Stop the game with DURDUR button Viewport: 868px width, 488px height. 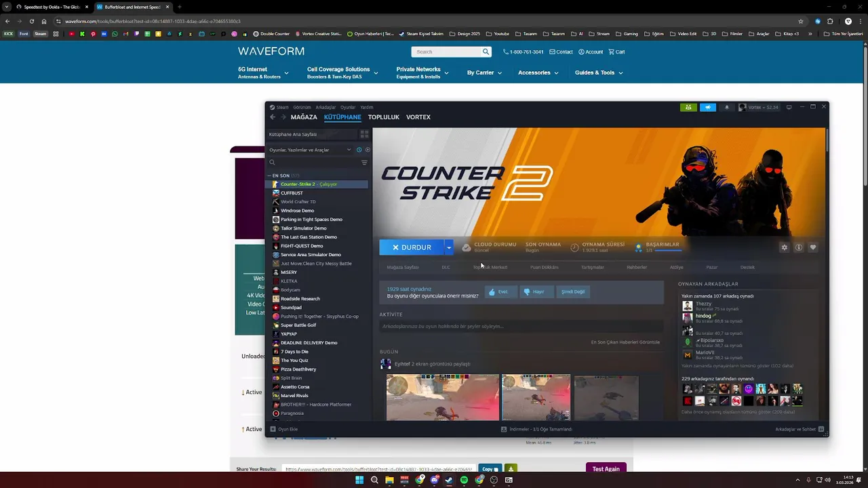[x=412, y=247]
